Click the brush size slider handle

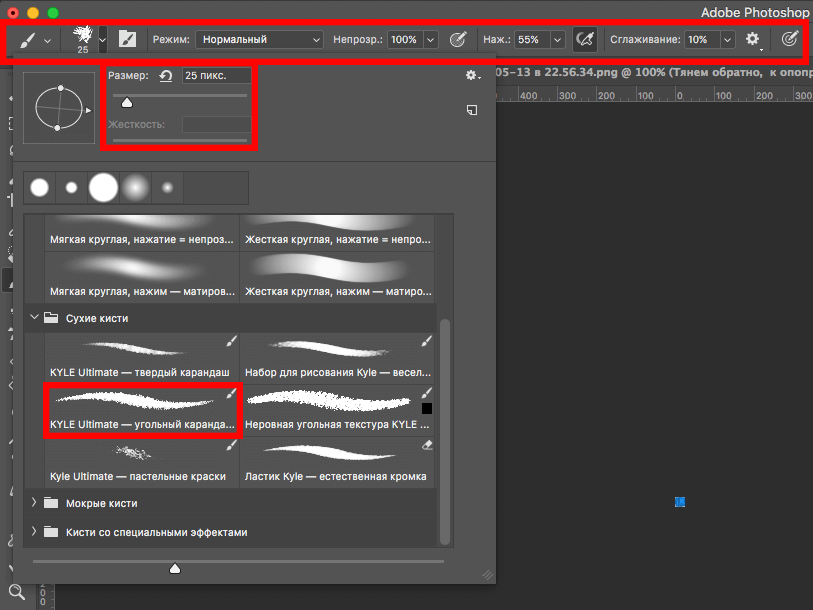(127, 103)
